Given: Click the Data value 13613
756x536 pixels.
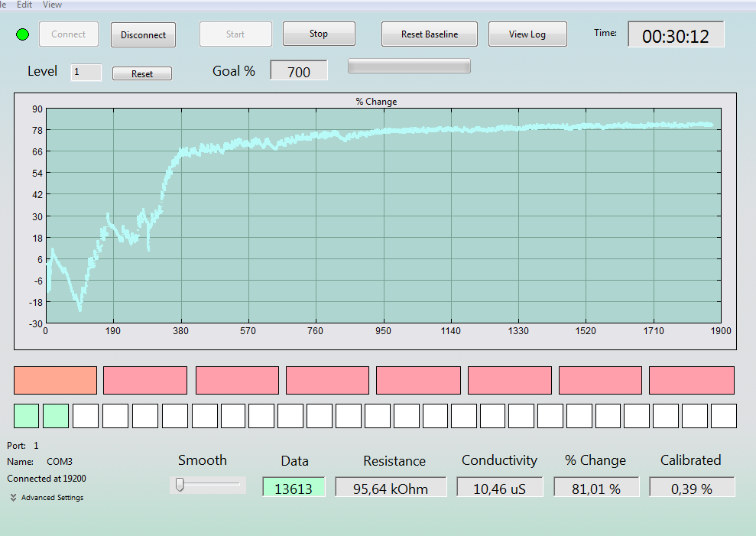Looking at the screenshot, I should 294,487.
